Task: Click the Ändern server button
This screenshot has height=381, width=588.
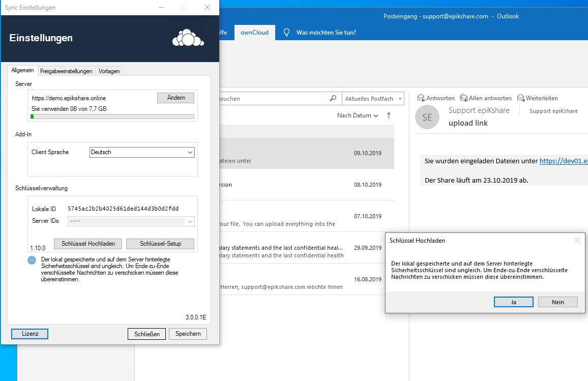Action: pos(176,98)
